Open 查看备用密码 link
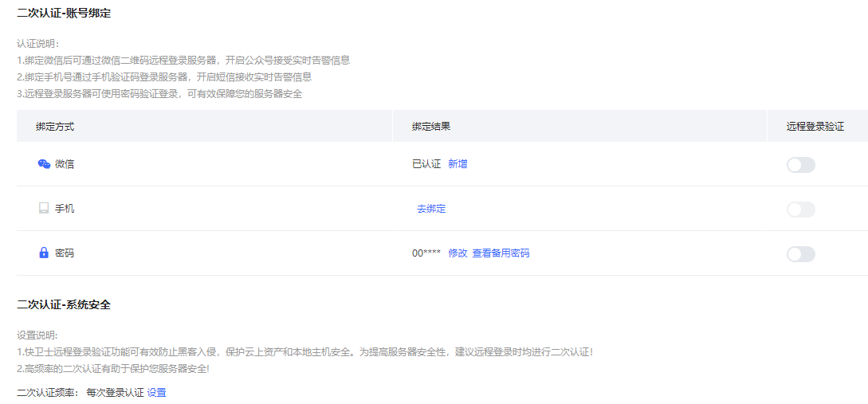This screenshot has height=404, width=868. pos(501,253)
